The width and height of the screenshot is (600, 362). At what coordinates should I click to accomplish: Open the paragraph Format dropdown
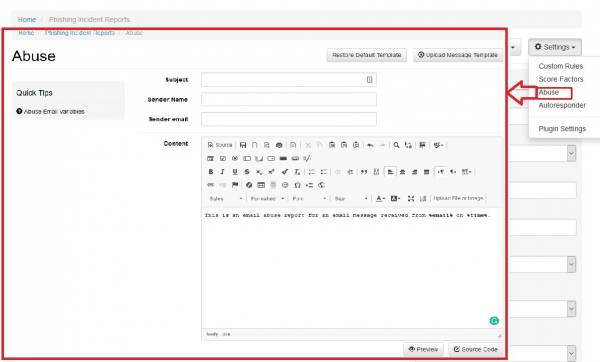[x=267, y=198]
